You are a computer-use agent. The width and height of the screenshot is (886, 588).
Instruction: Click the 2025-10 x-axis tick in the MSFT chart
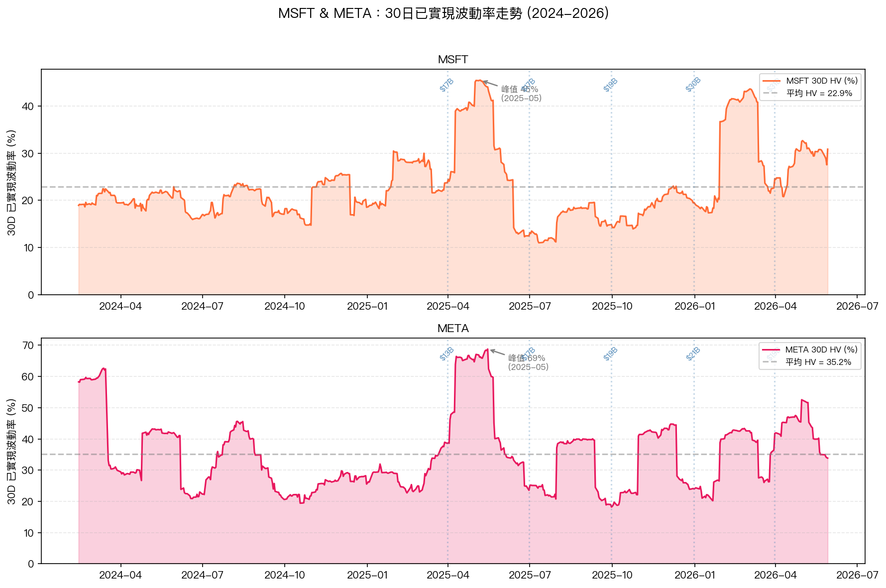tap(612, 306)
